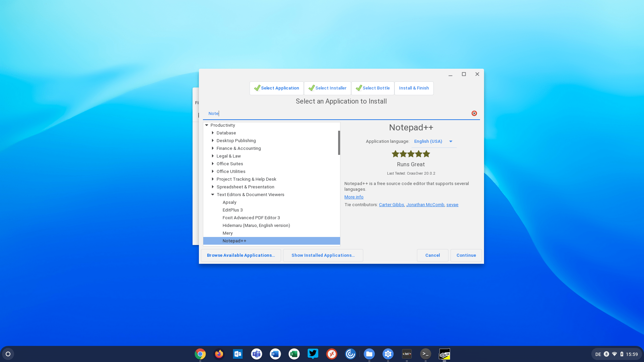Click Browse Available Applications button

(x=241, y=255)
